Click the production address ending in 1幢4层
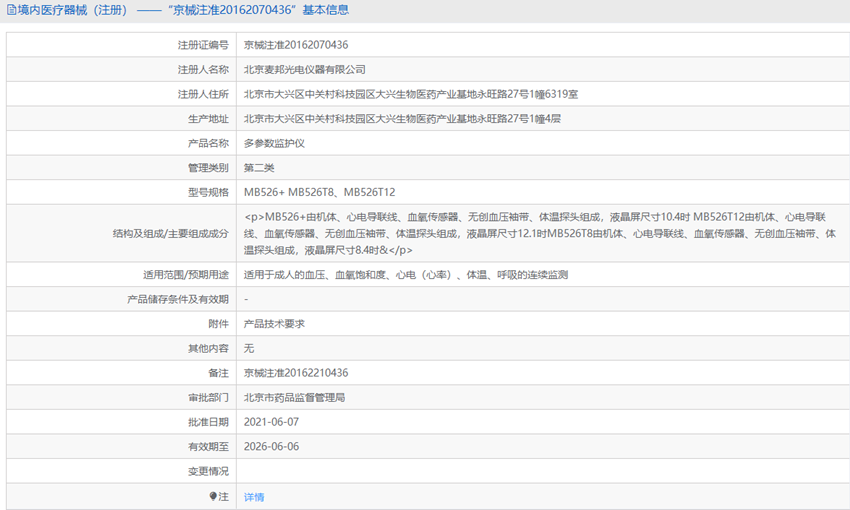The height and width of the screenshot is (510, 850). (402, 118)
